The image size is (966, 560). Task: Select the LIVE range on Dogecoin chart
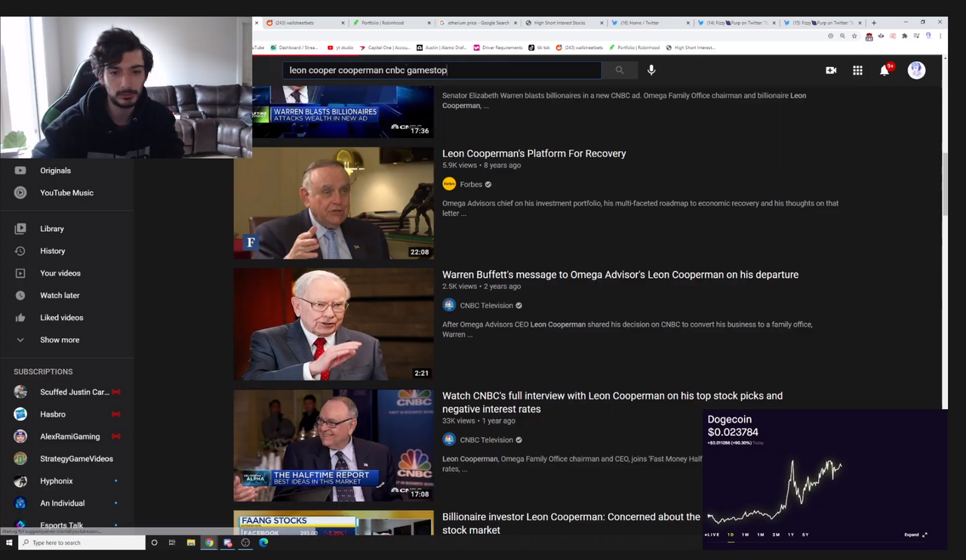click(712, 534)
